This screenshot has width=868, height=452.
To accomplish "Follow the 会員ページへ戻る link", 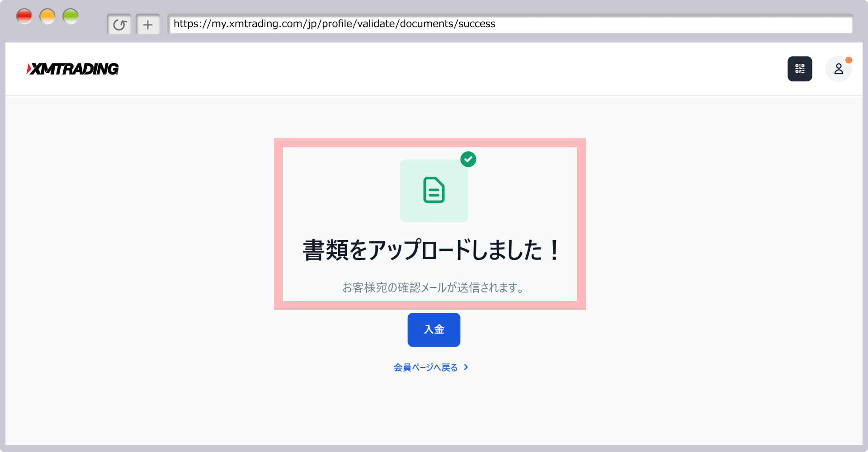I will (x=425, y=367).
